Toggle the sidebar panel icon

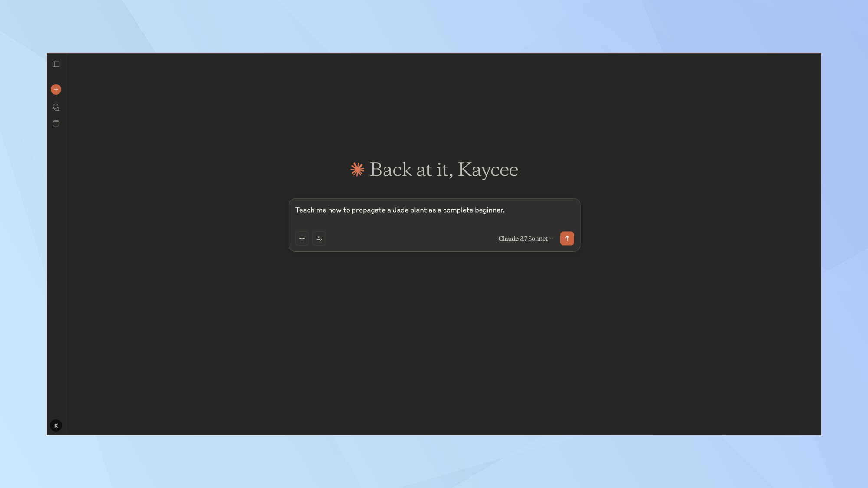pos(56,64)
